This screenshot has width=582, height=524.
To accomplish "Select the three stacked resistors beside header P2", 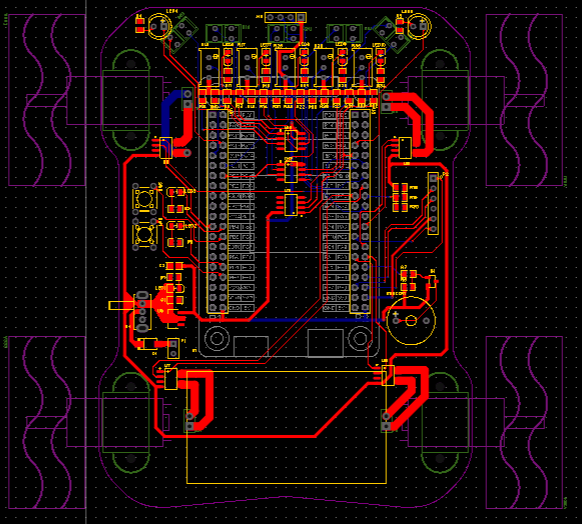I will point(399,197).
